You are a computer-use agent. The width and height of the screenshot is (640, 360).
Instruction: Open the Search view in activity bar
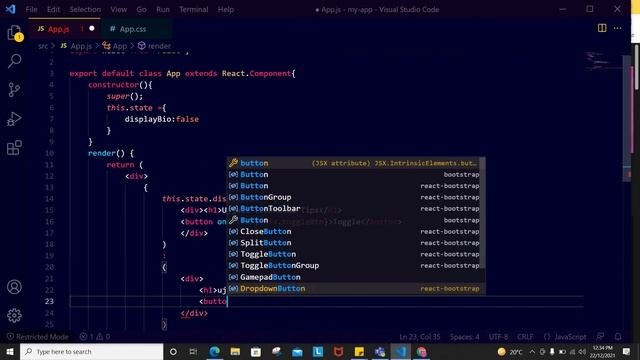click(x=15, y=61)
